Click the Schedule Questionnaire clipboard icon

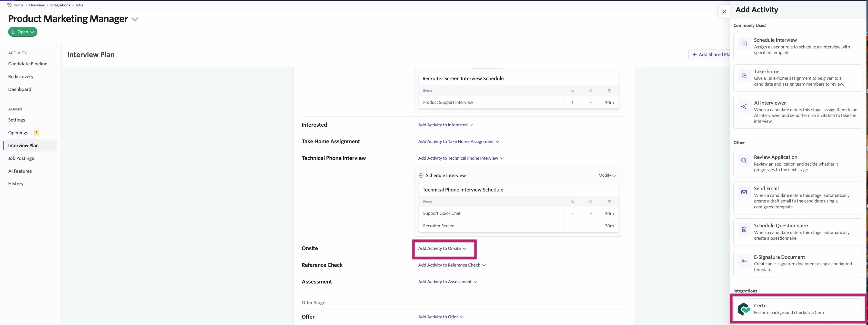point(744,229)
